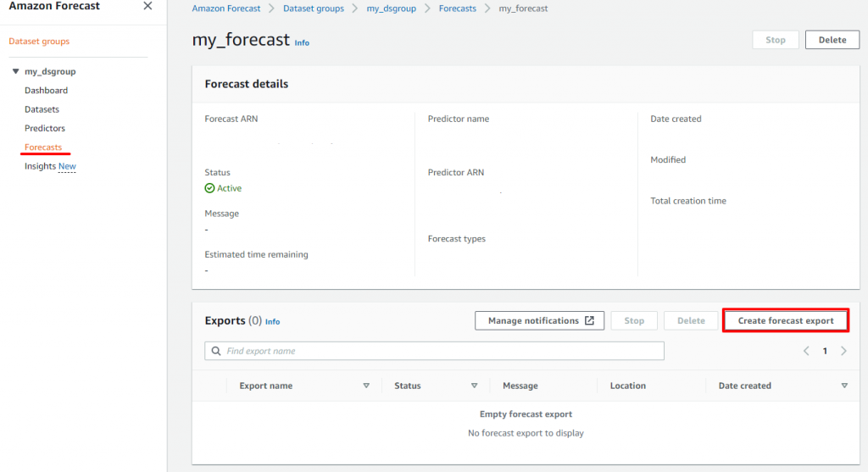Create a forecast export

click(786, 320)
